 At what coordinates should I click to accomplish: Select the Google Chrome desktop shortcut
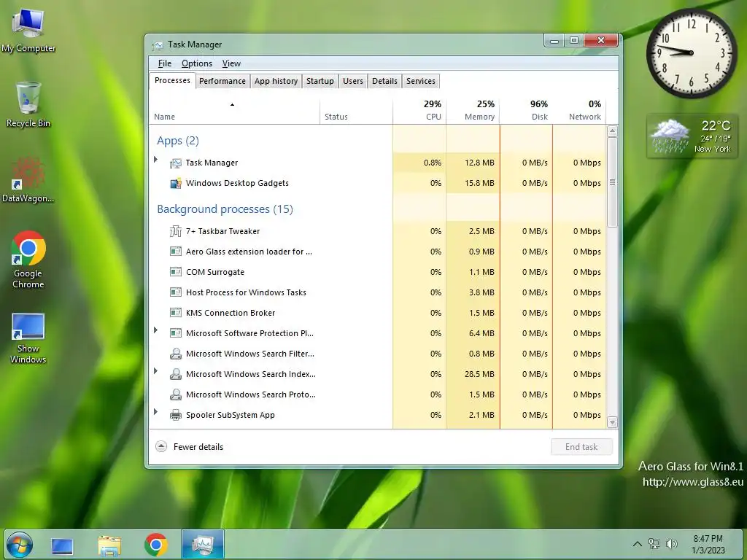[28, 260]
